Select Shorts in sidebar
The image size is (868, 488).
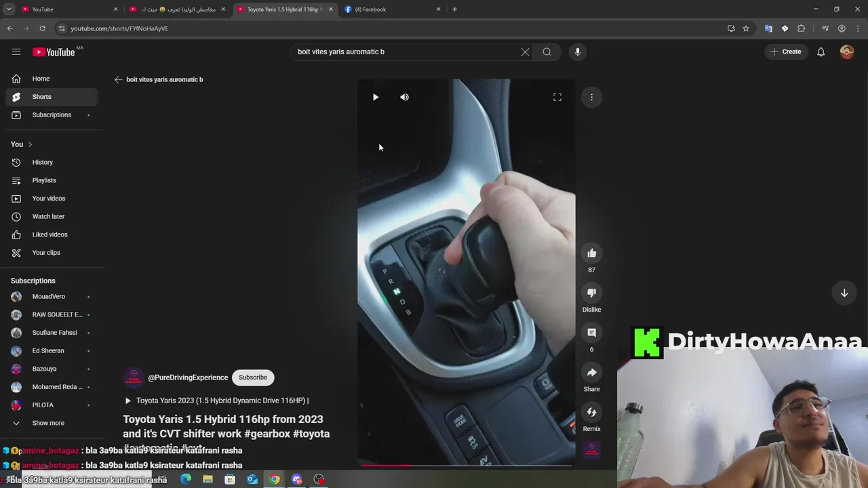click(x=52, y=97)
